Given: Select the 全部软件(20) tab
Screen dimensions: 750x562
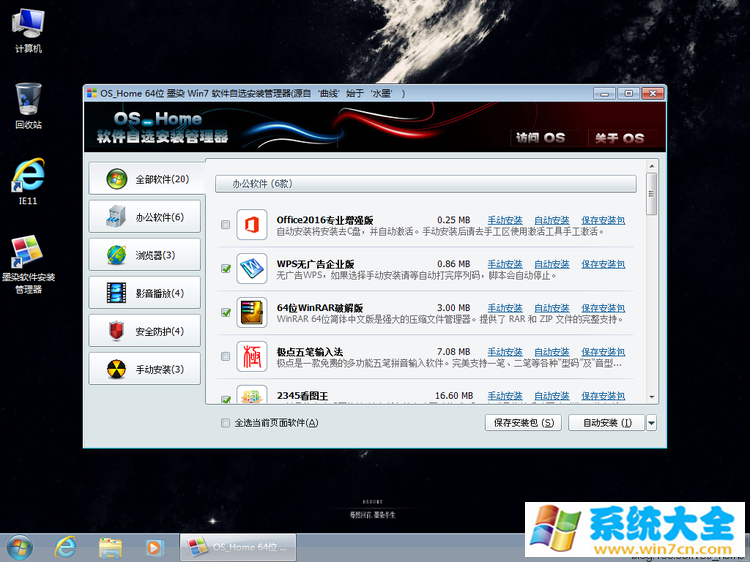Looking at the screenshot, I should (x=146, y=179).
